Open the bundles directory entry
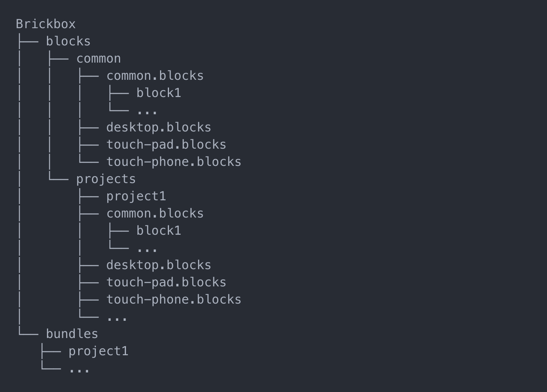The width and height of the screenshot is (547, 392). [72, 334]
